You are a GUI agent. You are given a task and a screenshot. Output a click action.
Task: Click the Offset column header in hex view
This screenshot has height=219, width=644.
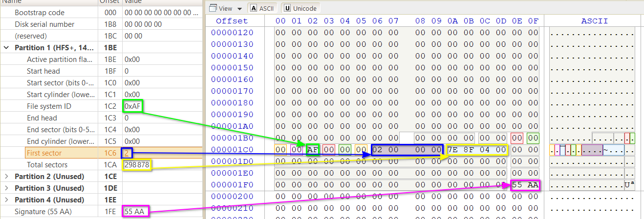pyautogui.click(x=232, y=21)
